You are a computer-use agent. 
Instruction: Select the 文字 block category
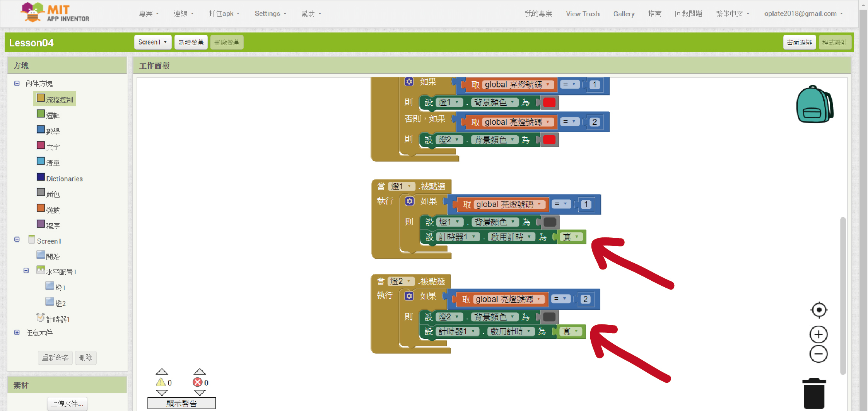click(49, 147)
